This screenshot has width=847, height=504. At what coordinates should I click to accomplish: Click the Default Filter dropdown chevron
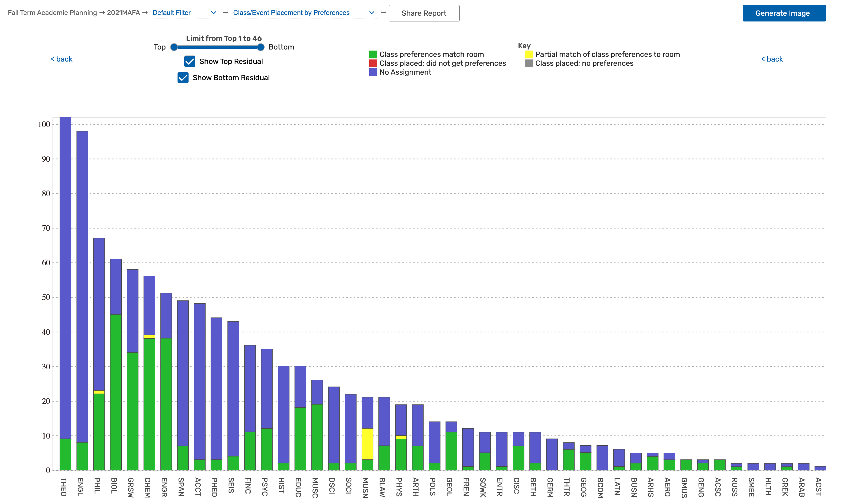click(x=213, y=13)
